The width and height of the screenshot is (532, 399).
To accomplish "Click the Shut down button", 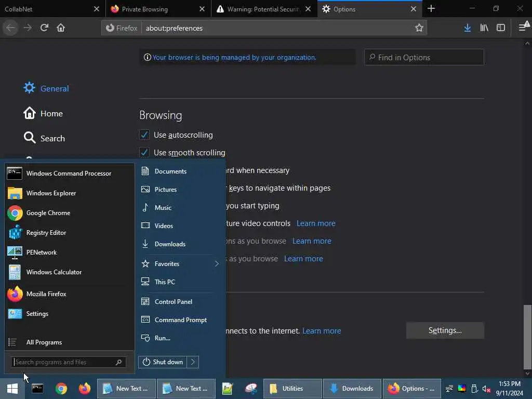I will coord(163,362).
